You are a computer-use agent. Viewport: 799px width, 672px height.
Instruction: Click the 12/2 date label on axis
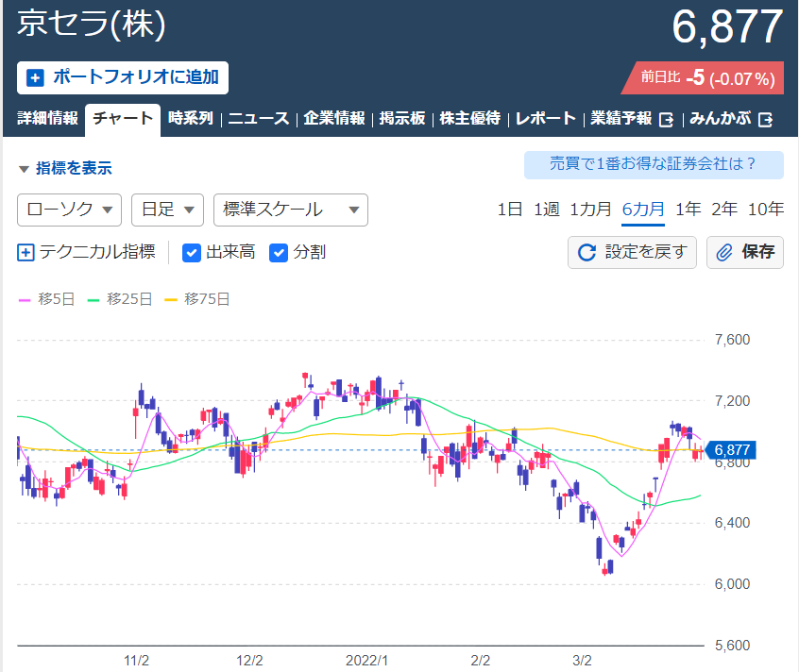[x=249, y=661]
